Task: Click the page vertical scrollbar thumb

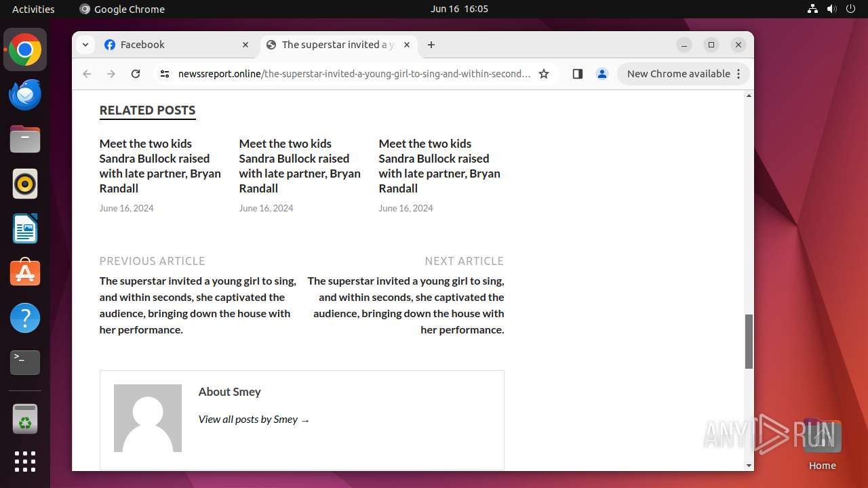Action: point(749,342)
